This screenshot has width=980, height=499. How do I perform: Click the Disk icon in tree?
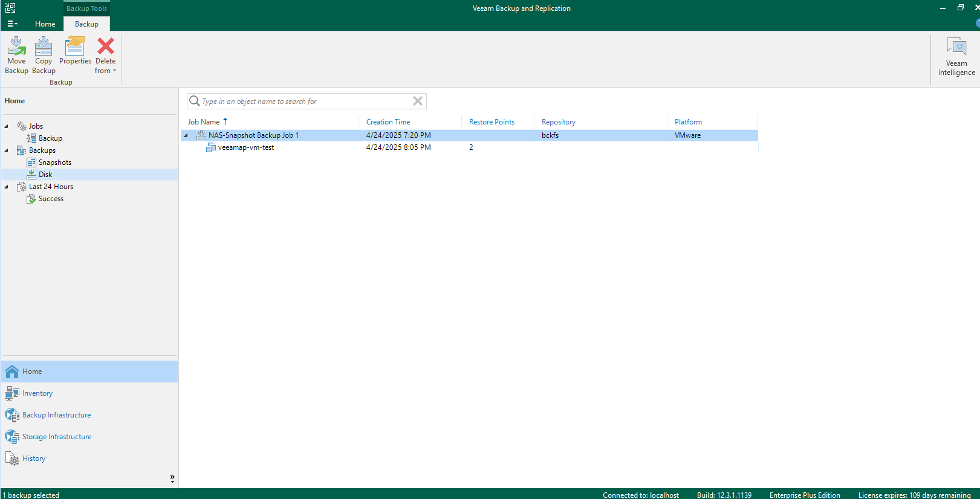31,175
